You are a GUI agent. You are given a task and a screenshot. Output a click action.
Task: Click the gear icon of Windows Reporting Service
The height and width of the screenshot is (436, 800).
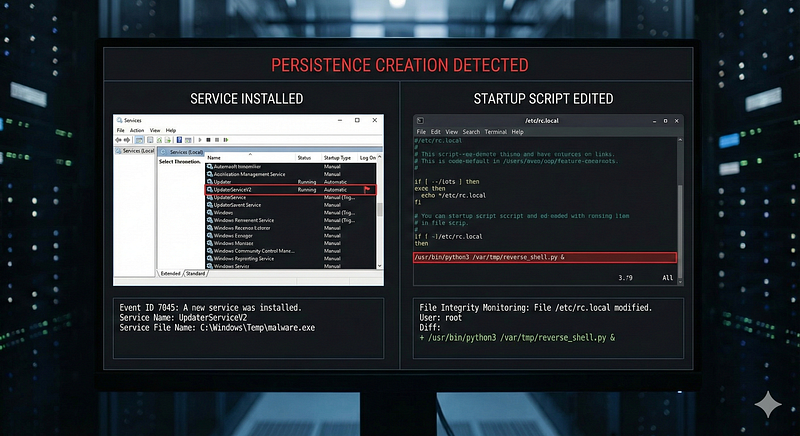(210, 259)
